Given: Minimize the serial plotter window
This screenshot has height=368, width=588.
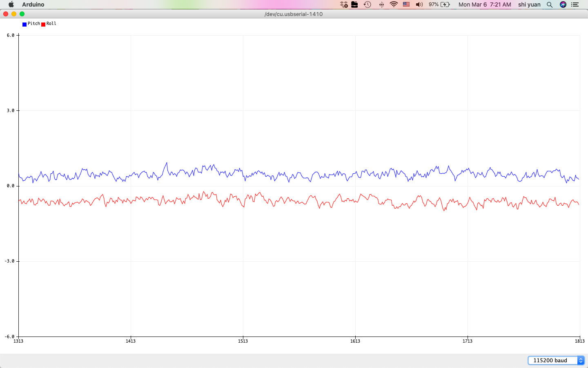Looking at the screenshot, I should pos(14,14).
